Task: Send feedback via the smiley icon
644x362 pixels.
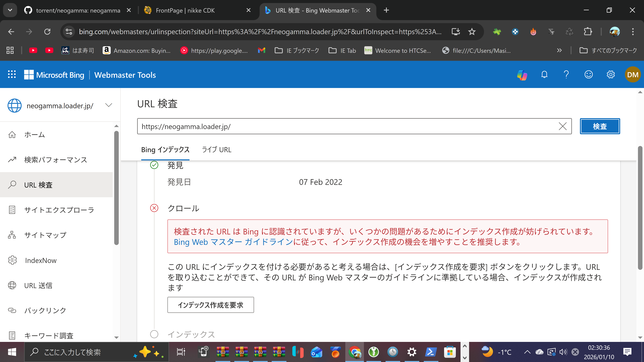Action: click(588, 74)
